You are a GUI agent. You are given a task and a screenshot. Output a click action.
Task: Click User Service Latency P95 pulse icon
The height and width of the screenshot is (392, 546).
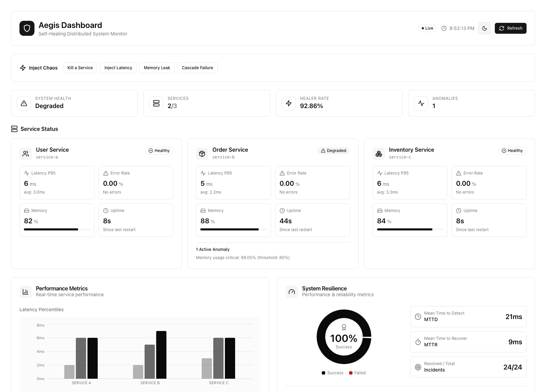click(27, 173)
